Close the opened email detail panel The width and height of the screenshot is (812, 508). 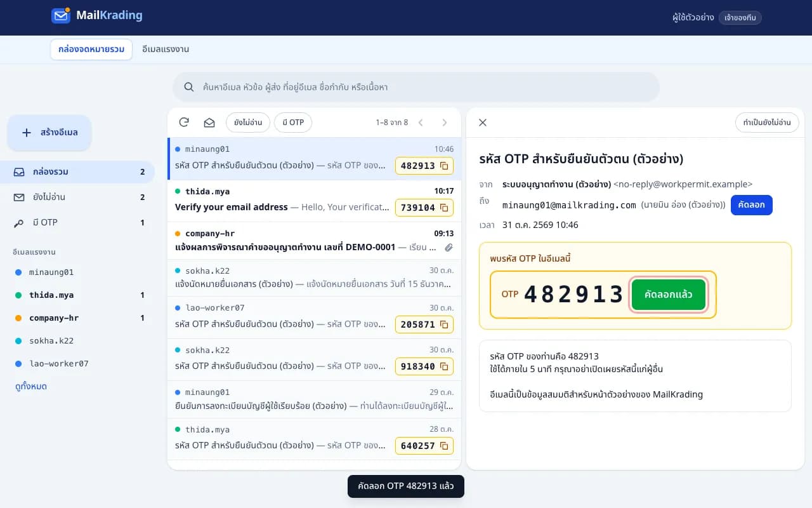pos(483,123)
